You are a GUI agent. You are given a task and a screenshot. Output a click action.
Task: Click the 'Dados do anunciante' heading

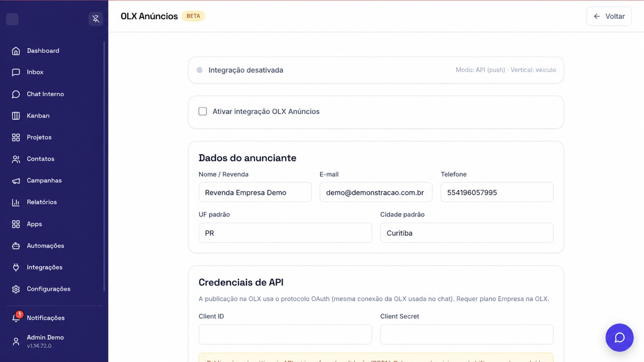pyautogui.click(x=248, y=158)
